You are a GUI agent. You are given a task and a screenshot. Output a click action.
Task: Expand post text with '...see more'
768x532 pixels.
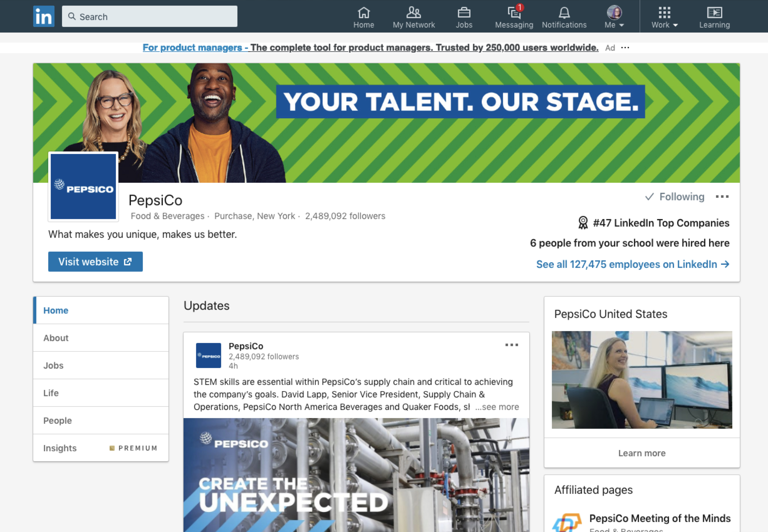[x=497, y=407]
